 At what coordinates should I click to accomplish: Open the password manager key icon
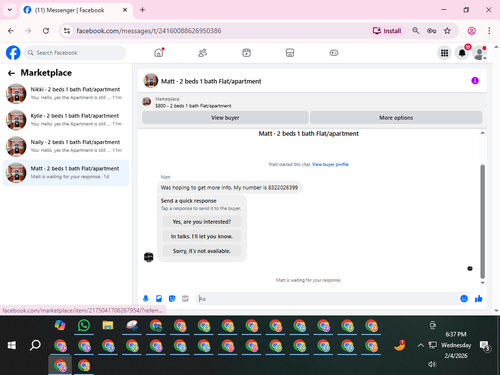[431, 31]
